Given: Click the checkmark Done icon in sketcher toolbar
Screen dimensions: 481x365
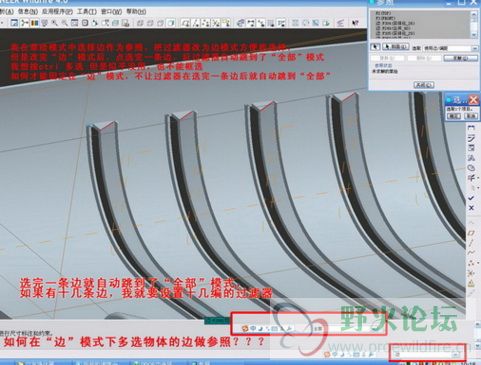Looking at the screenshot, I should point(471,198).
